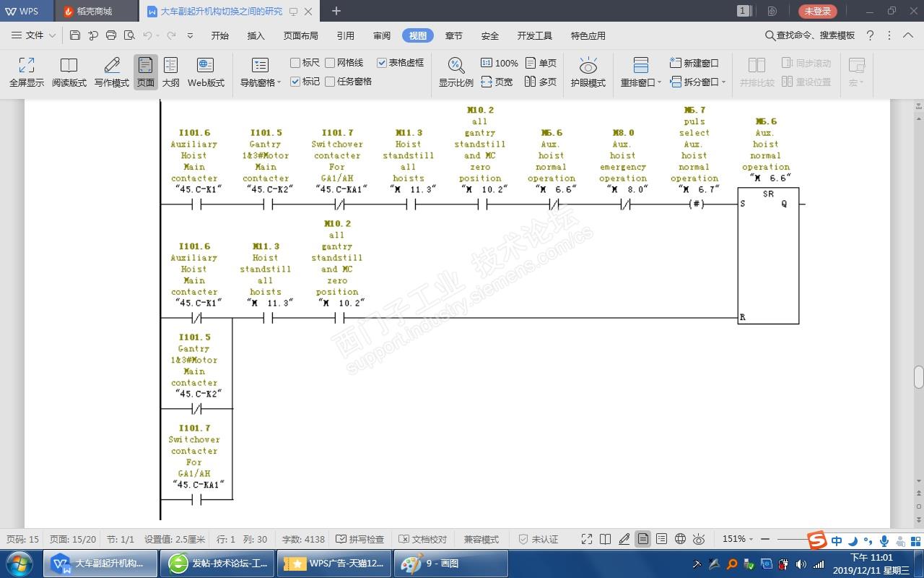
Task: Click the writing mode pencil icon in status bar
Action: 624,539
